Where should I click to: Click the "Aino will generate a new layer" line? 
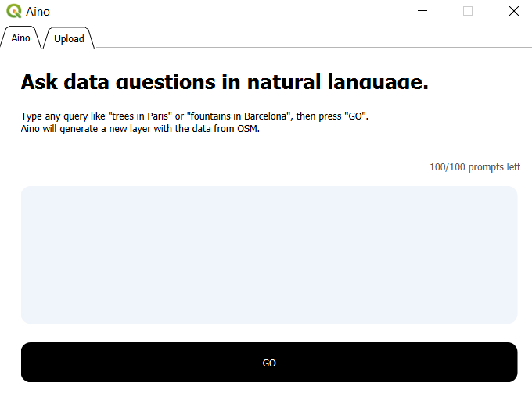[x=139, y=130]
